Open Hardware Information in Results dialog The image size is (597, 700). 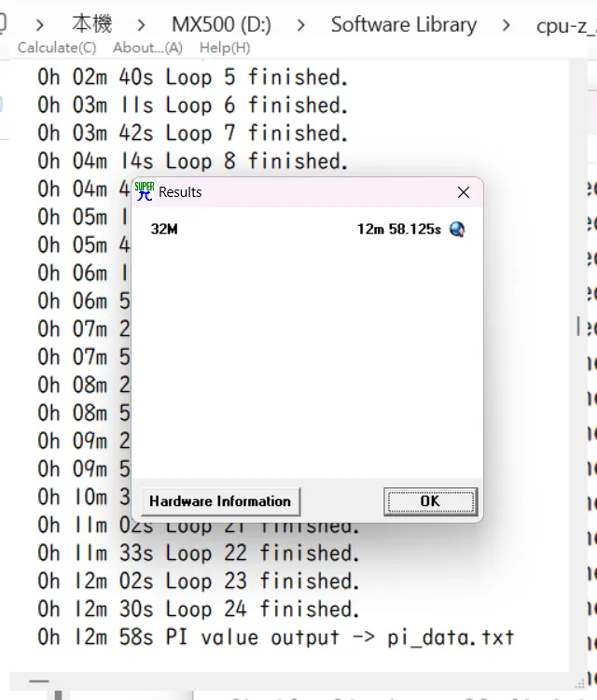220,501
